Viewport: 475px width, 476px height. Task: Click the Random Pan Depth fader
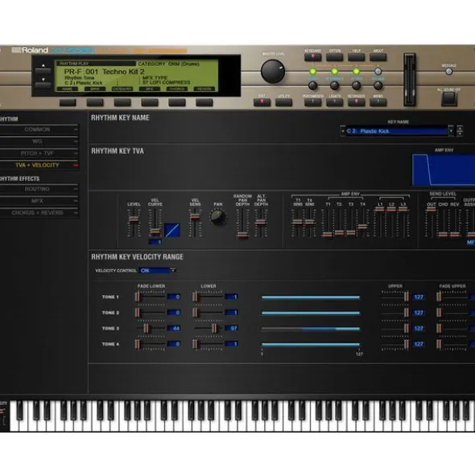242,234
